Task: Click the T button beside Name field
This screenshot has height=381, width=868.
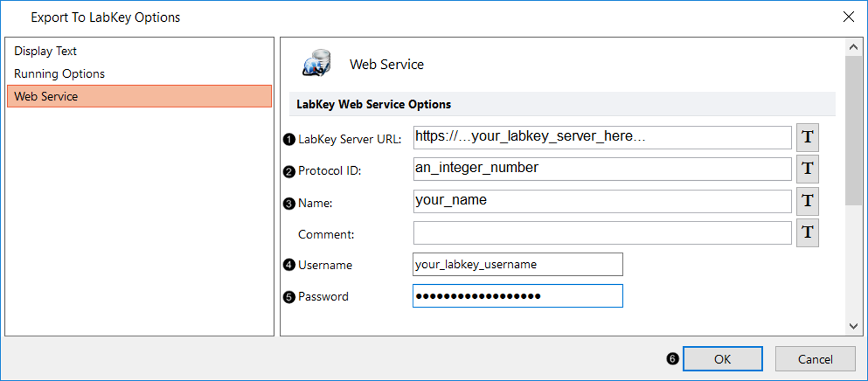Action: (x=807, y=201)
